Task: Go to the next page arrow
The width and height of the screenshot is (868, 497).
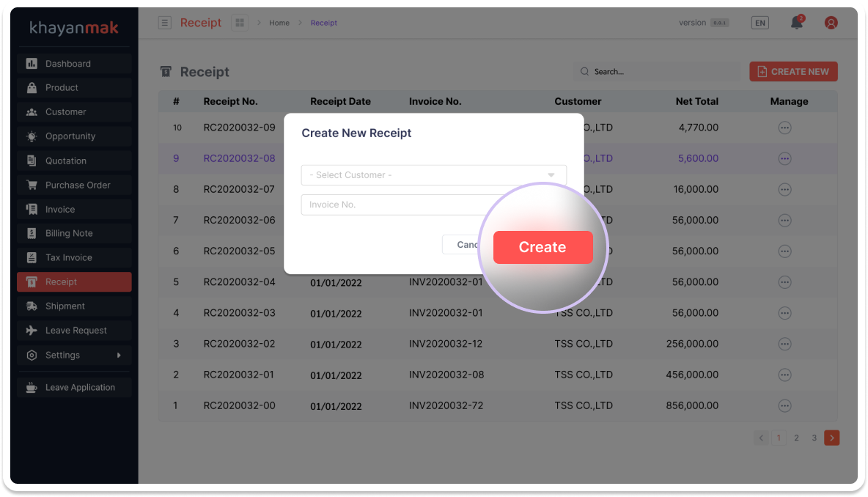Action: click(x=831, y=438)
